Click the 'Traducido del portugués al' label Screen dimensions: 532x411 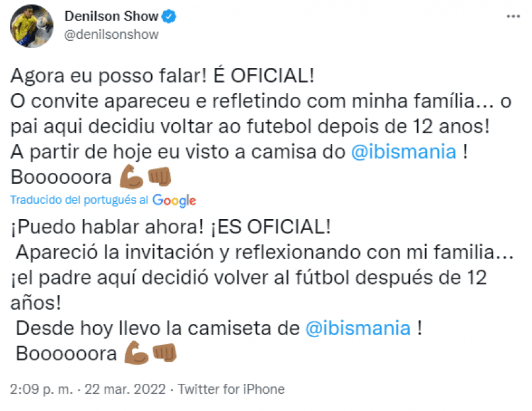(79, 200)
